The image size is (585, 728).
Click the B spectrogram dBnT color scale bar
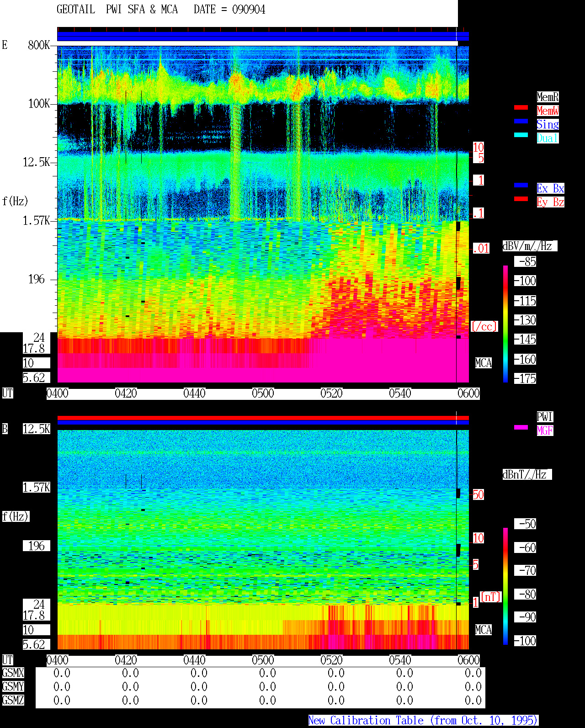(505, 586)
